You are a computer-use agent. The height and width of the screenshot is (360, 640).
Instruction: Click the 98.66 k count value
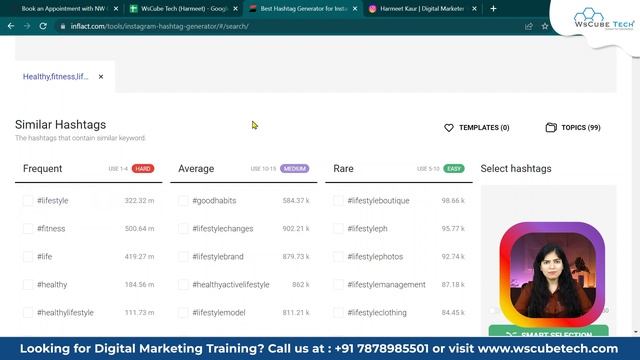pos(453,200)
